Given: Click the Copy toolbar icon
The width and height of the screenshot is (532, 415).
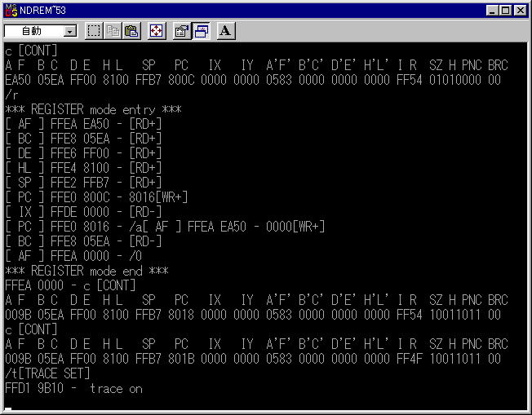Looking at the screenshot, I should [113, 31].
